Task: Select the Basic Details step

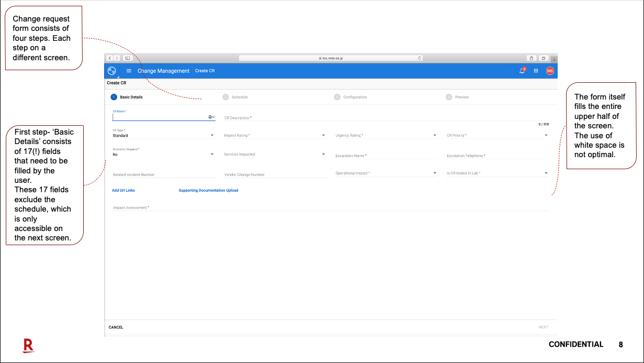Action: point(127,97)
